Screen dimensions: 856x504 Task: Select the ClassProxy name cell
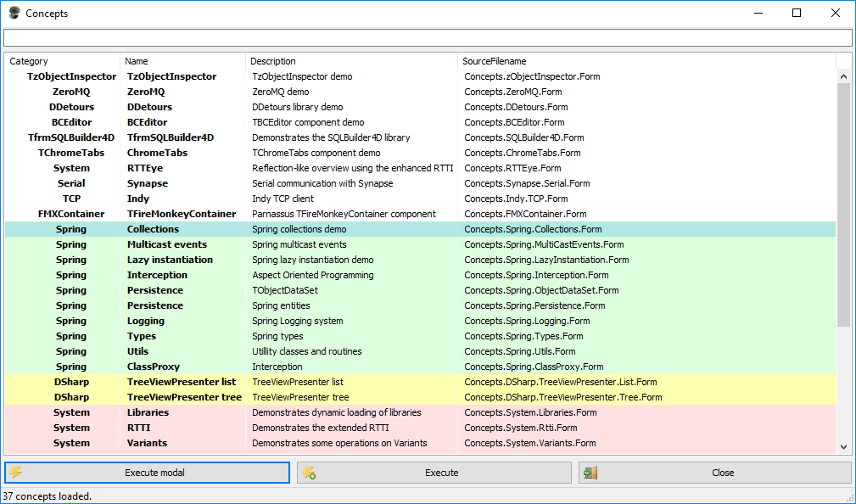point(154,367)
